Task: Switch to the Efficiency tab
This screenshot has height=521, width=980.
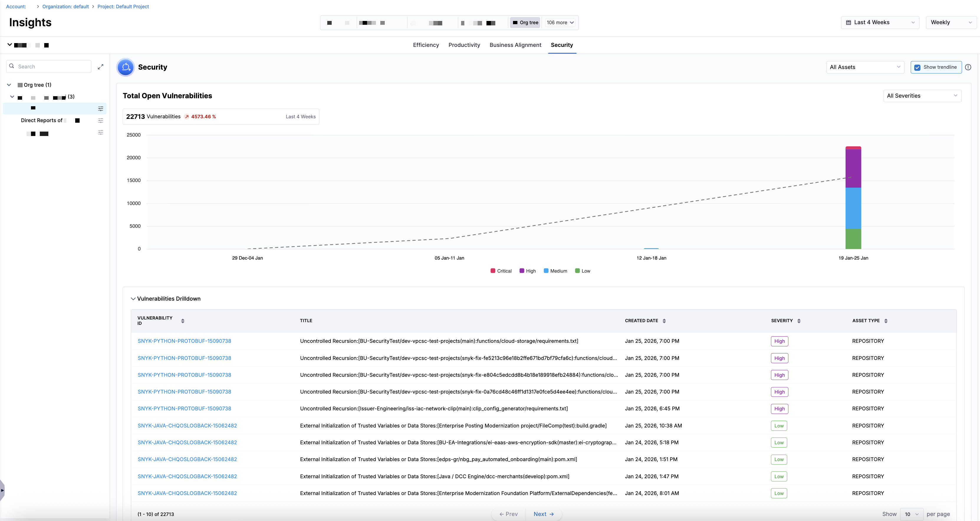Action: coord(426,45)
